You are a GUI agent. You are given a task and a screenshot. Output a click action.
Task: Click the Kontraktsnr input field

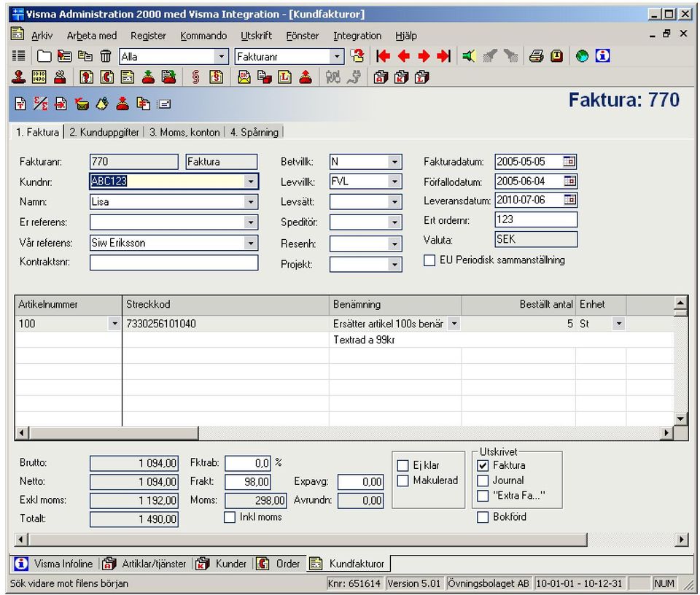[x=174, y=262]
